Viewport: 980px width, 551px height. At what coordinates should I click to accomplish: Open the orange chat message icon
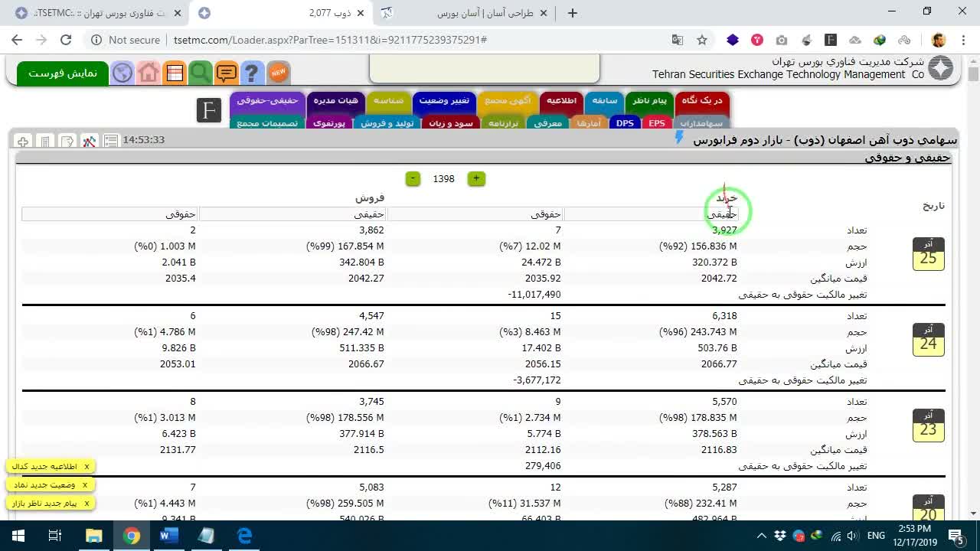227,73
